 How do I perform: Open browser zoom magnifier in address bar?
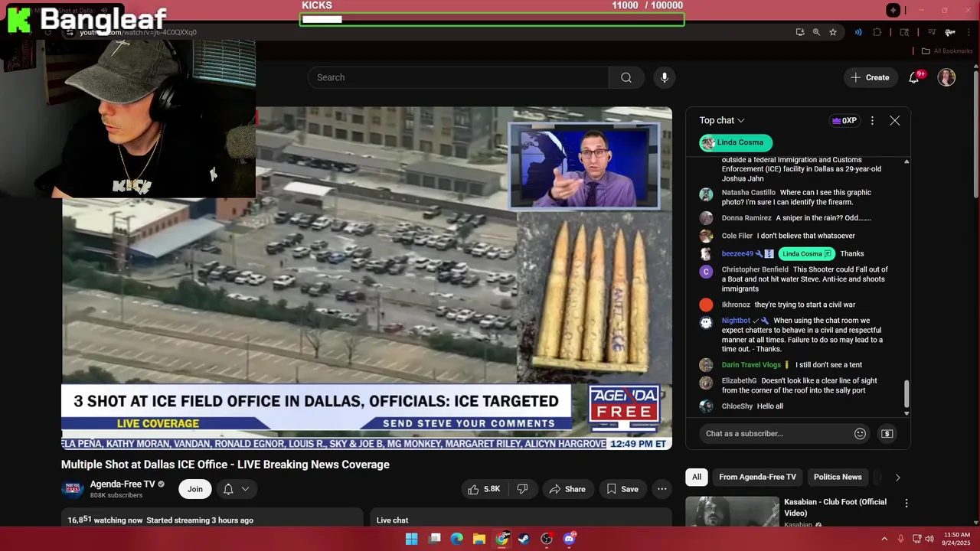coord(816,32)
